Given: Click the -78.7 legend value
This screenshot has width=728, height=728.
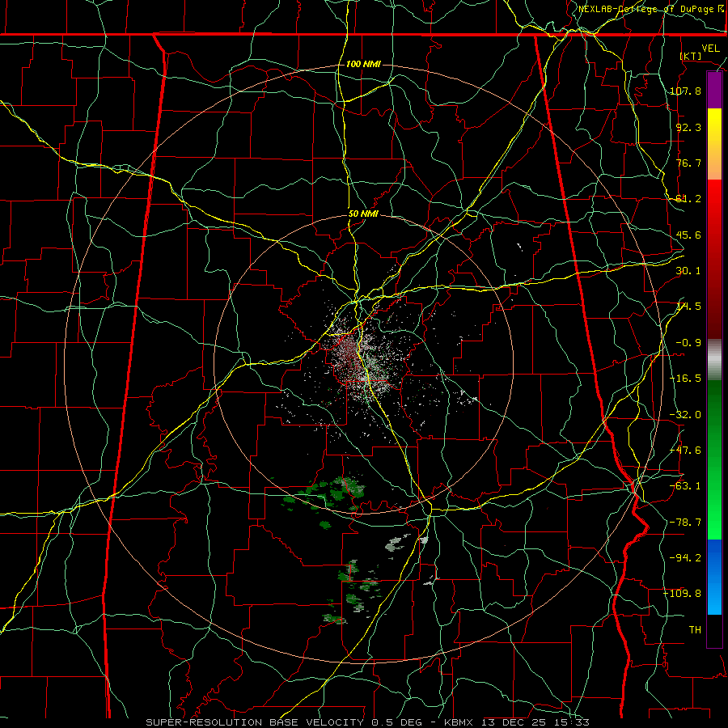Looking at the screenshot, I should (x=685, y=523).
